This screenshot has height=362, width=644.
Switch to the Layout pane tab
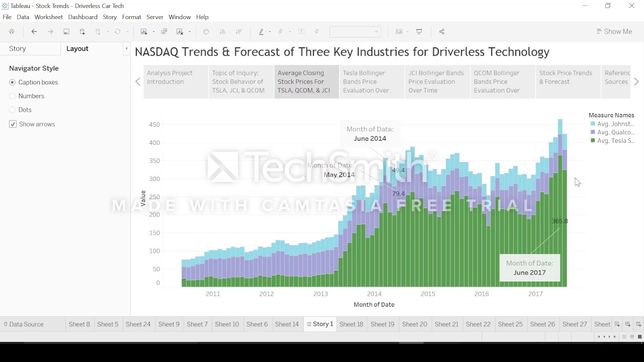point(77,49)
